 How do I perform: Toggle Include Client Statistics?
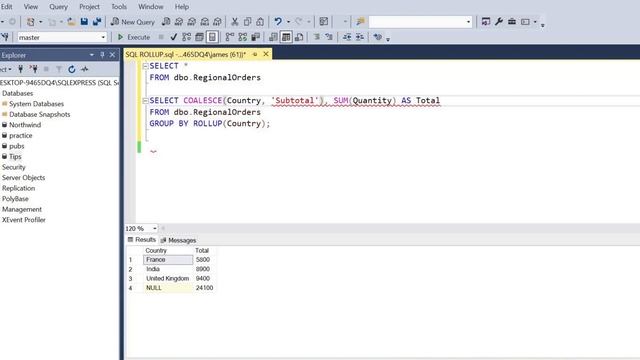[x=256, y=37]
